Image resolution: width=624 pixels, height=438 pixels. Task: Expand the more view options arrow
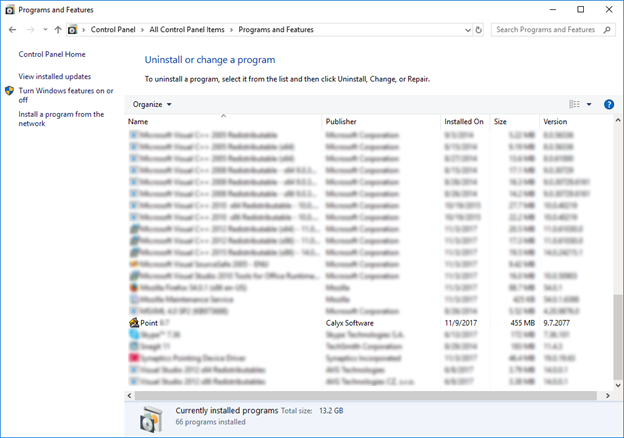tap(589, 104)
